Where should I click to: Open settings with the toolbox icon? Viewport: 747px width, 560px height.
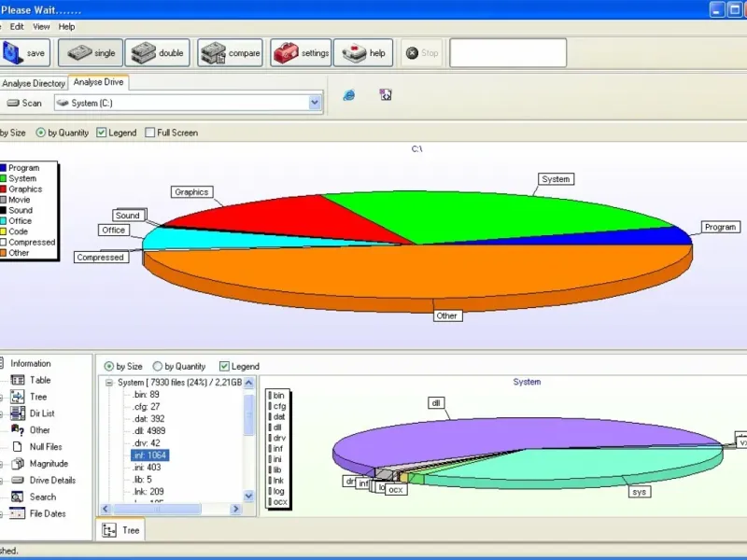coord(301,53)
